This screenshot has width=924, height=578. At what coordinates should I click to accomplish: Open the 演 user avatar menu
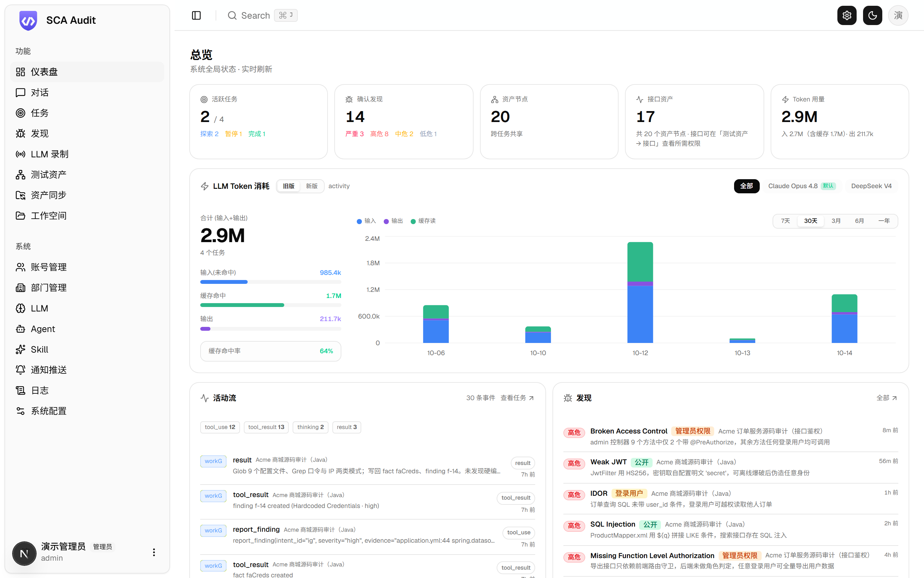point(898,15)
